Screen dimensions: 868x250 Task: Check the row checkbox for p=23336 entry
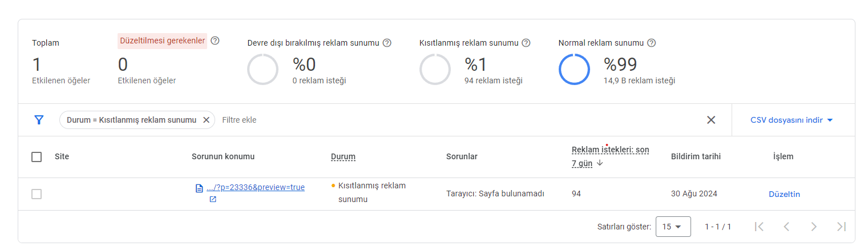tap(37, 194)
